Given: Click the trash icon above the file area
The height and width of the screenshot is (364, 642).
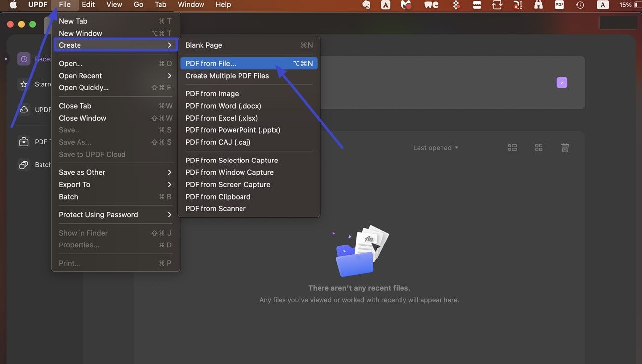Looking at the screenshot, I should pos(565,147).
